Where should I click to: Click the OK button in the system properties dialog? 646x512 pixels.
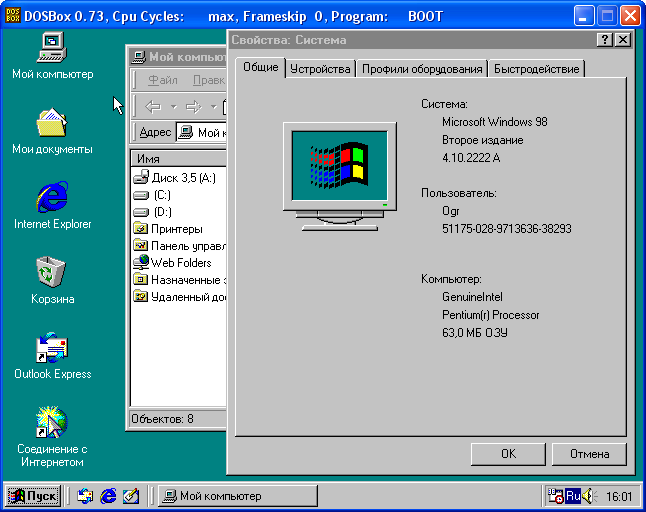coord(508,454)
